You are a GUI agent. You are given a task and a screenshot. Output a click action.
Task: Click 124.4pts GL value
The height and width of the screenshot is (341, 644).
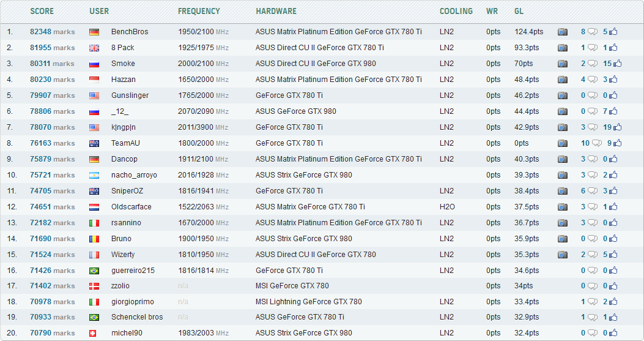click(x=529, y=32)
